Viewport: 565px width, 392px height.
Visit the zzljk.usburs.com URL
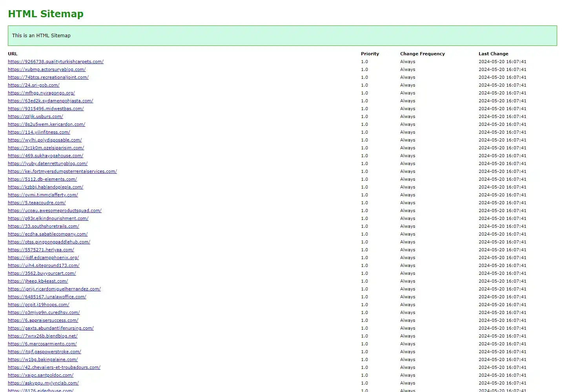coord(35,116)
